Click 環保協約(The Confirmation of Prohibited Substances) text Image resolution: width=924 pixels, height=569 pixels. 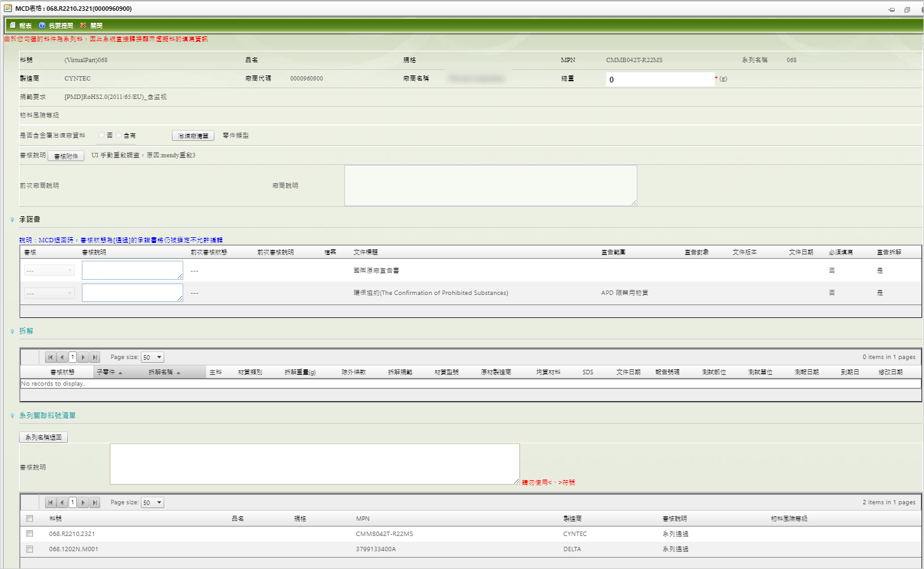[431, 293]
